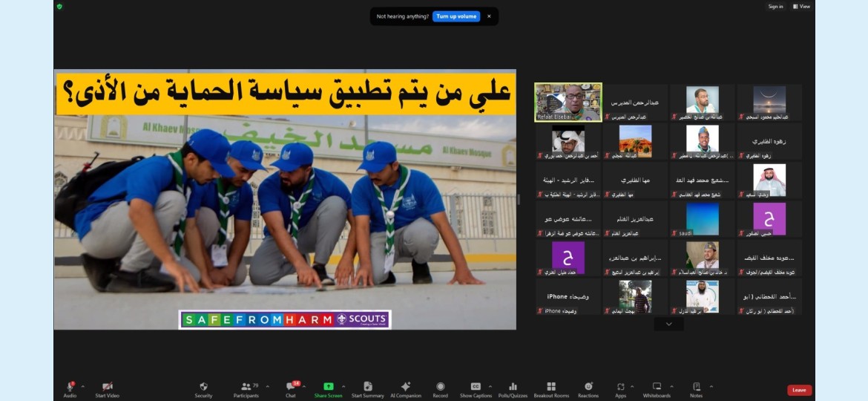Viewport: 868px width, 401px height.
Task: Open the Reactions menu
Action: tap(588, 389)
